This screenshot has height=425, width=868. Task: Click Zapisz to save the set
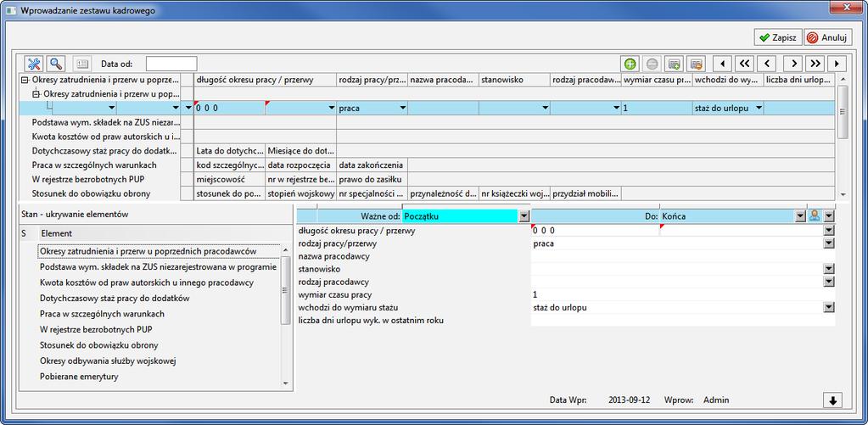coord(778,37)
